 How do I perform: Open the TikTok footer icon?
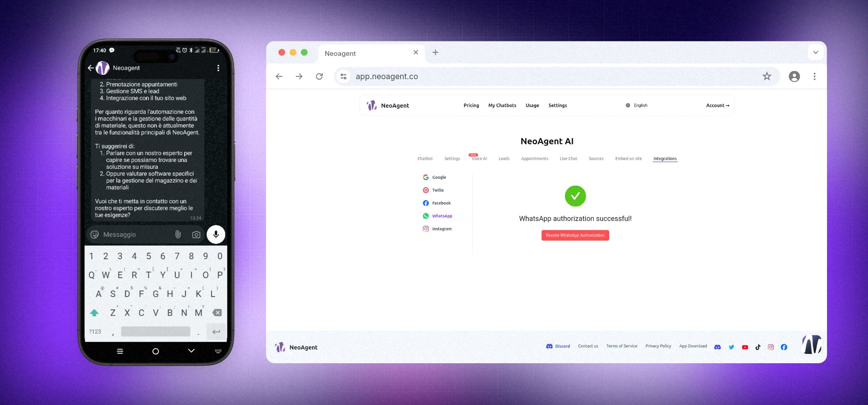click(x=758, y=347)
